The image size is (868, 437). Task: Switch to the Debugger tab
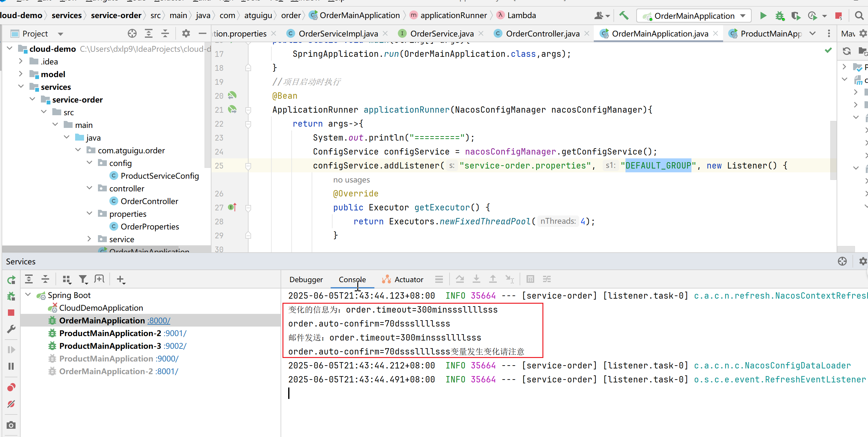click(x=306, y=280)
